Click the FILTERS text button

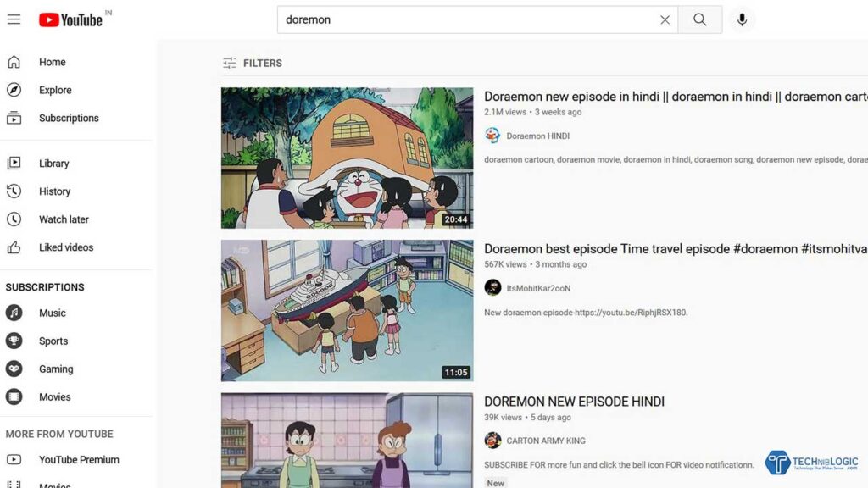pyautogui.click(x=263, y=63)
